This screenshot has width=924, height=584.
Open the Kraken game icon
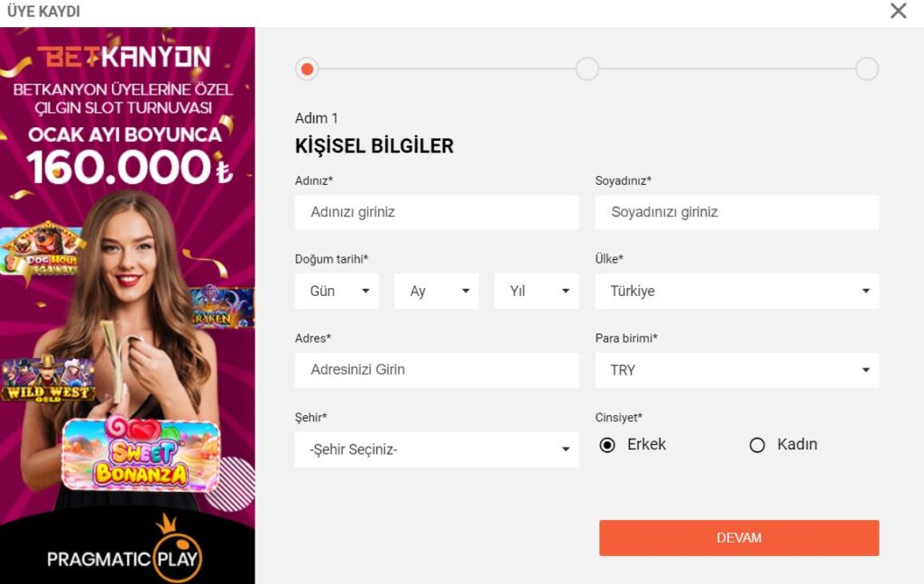pos(223,306)
